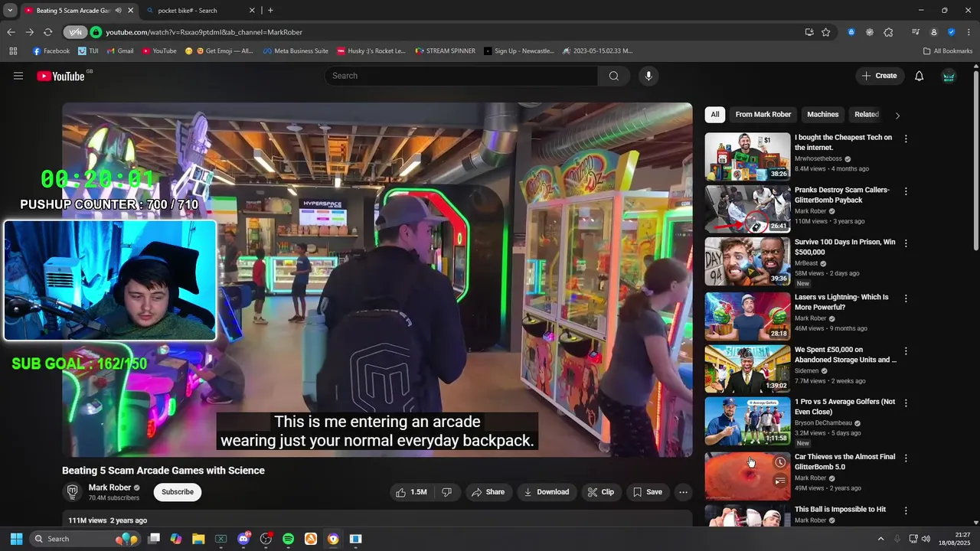Save the video to playlist
Viewport: 980px width, 551px height.
point(648,492)
